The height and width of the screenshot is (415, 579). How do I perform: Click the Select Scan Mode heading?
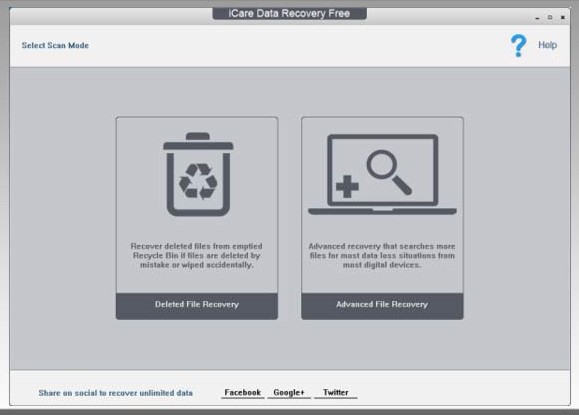(x=55, y=45)
